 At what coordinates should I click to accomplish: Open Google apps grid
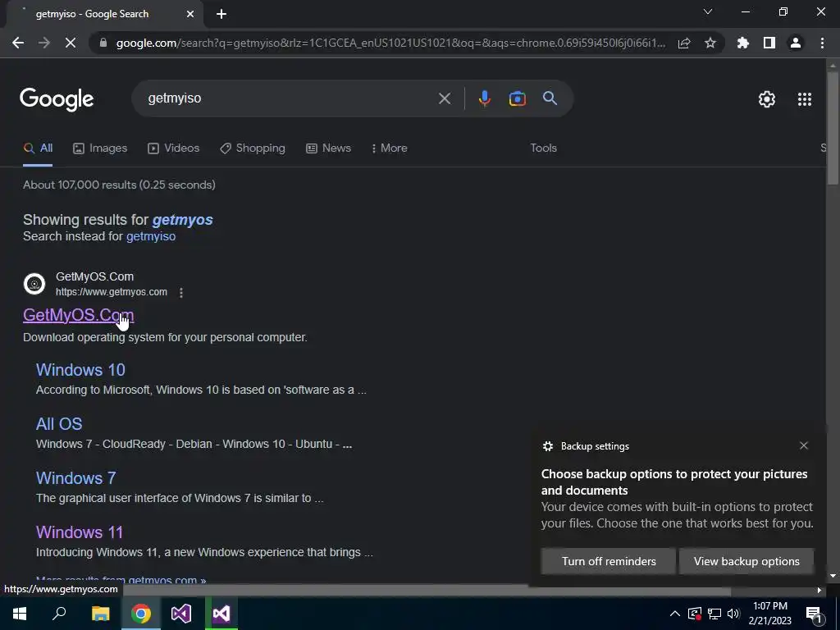pos(805,99)
